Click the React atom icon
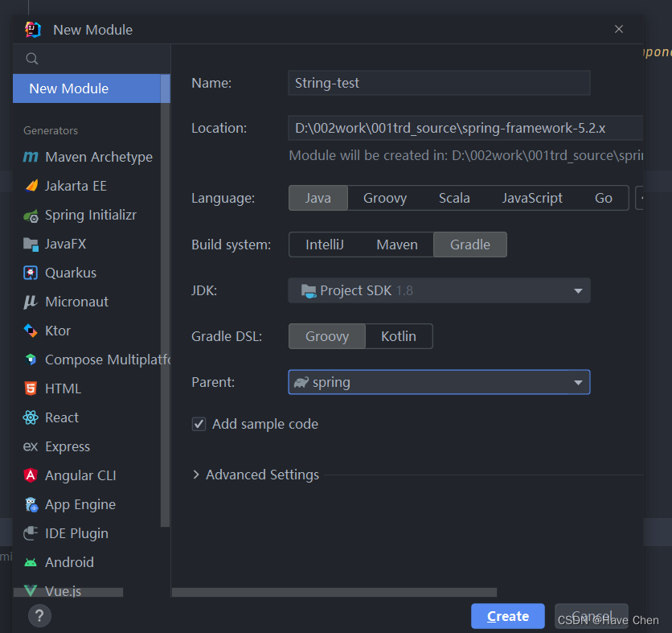This screenshot has height=633, width=672. (31, 417)
